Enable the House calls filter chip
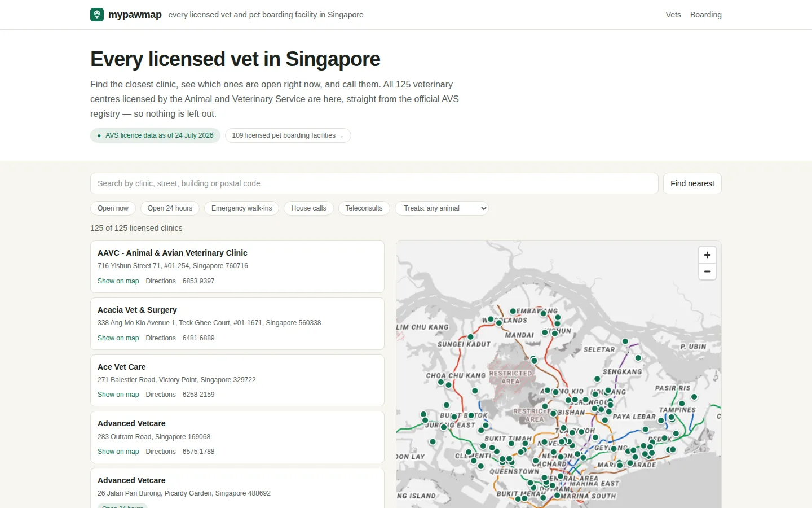The width and height of the screenshot is (812, 508). click(x=308, y=208)
